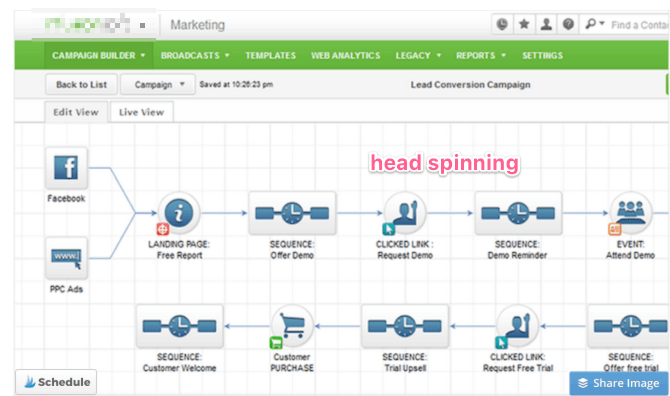Image resolution: width=670 pixels, height=396 pixels.
Task: Open the help question mark icon
Action: coord(568,24)
